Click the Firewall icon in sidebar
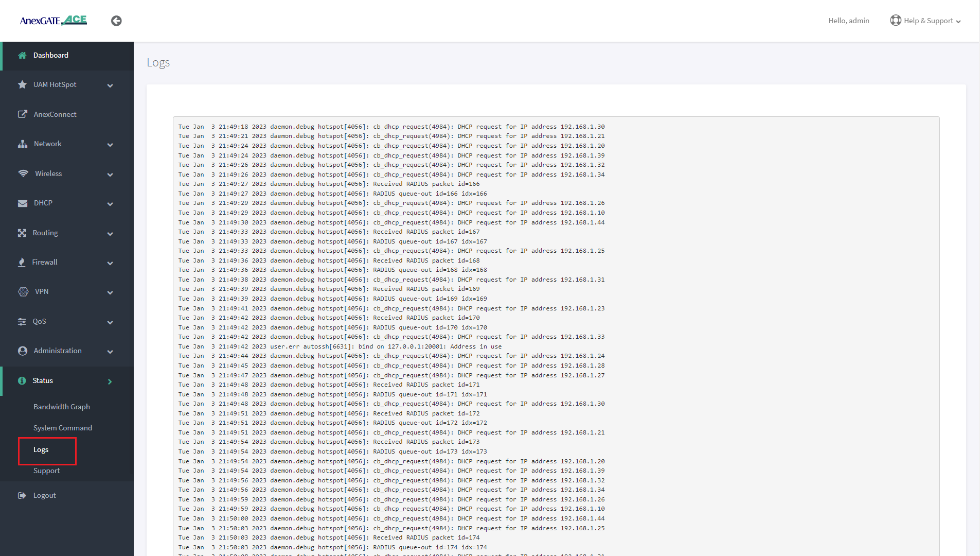Screen dimensions: 980x556 point(22,263)
